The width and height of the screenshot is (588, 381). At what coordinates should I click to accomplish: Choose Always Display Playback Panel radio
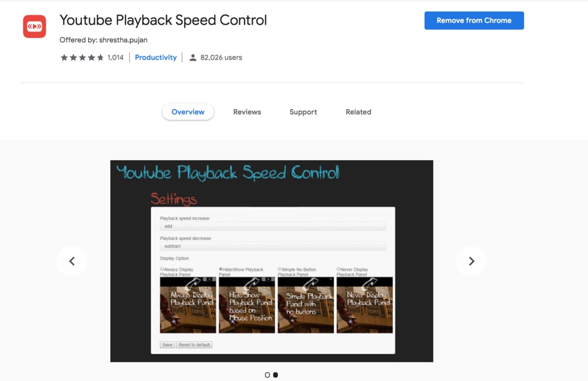click(162, 269)
